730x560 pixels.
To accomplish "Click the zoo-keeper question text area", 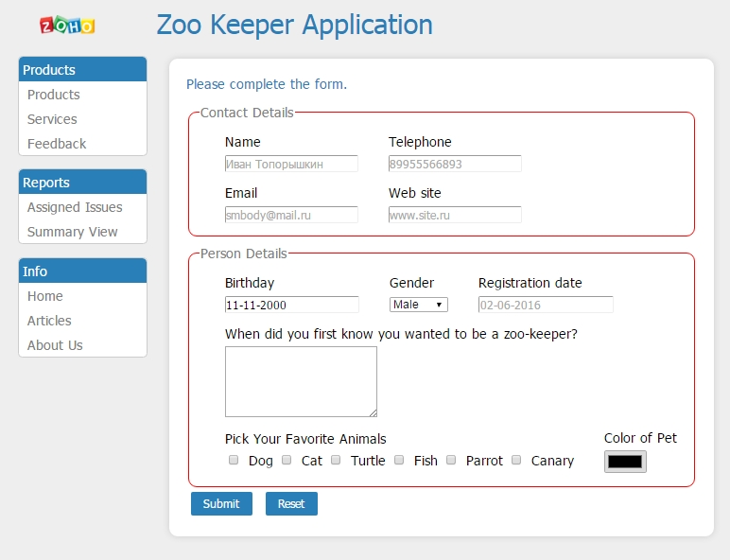I will click(302, 381).
